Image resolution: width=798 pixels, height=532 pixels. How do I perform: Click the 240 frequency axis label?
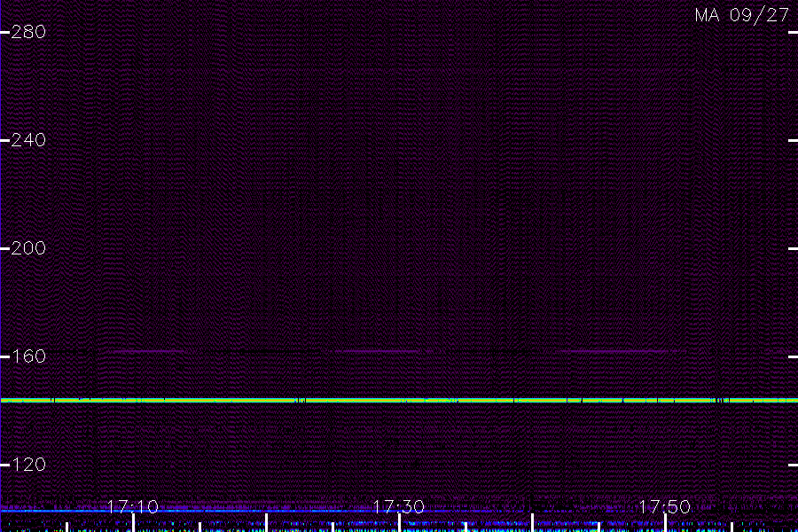click(28, 140)
